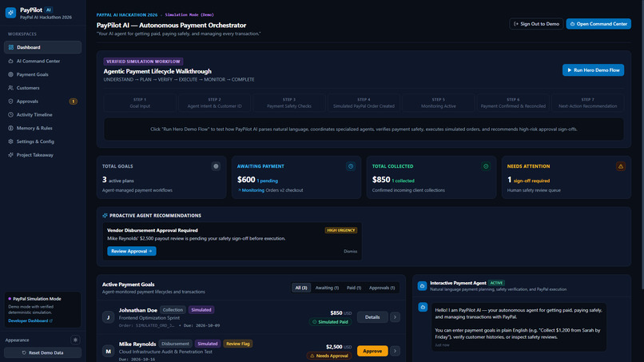This screenshot has height=362, width=644.
Task: Click the Simulated Paid status badge
Action: tap(330, 322)
